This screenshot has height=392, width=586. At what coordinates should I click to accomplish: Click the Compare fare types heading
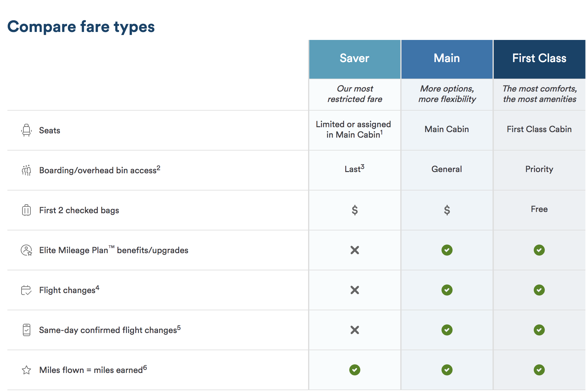81,27
